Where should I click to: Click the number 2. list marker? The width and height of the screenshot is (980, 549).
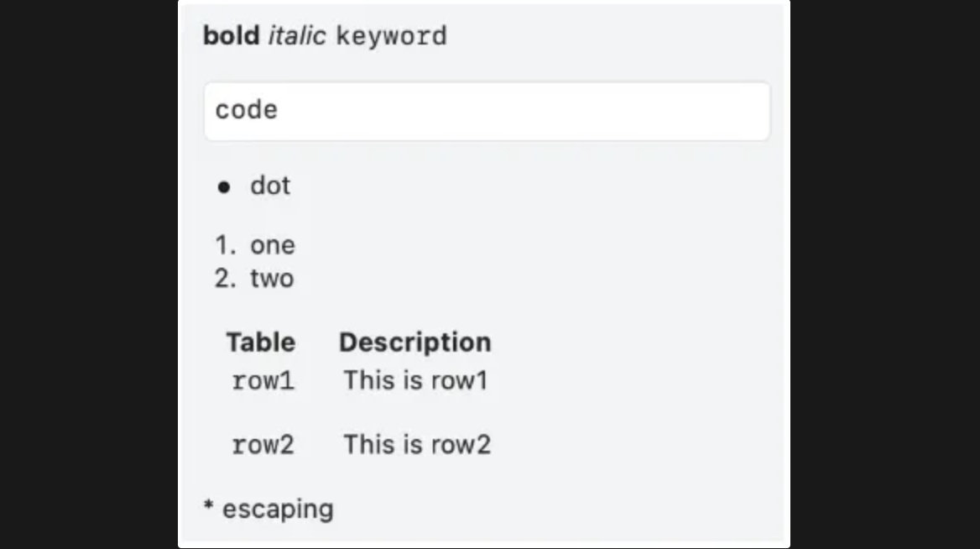(226, 278)
